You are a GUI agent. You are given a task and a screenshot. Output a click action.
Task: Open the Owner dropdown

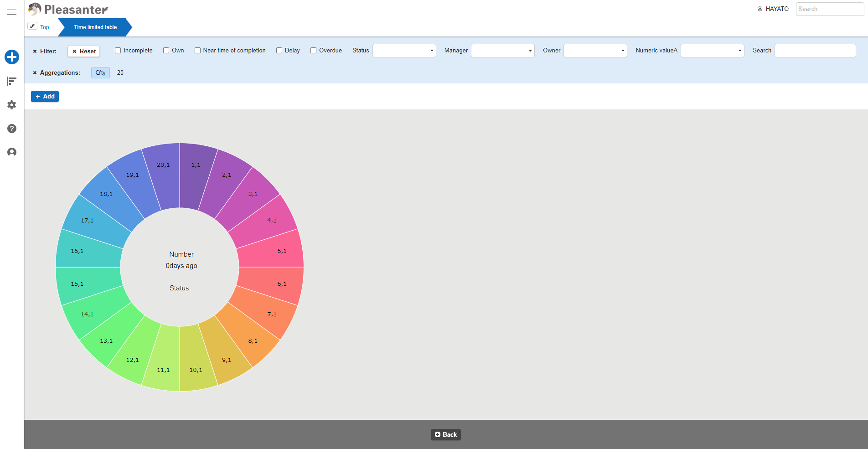click(x=595, y=51)
